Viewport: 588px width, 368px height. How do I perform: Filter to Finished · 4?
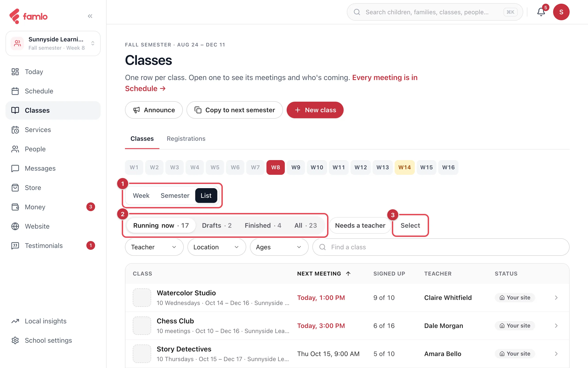click(x=263, y=225)
